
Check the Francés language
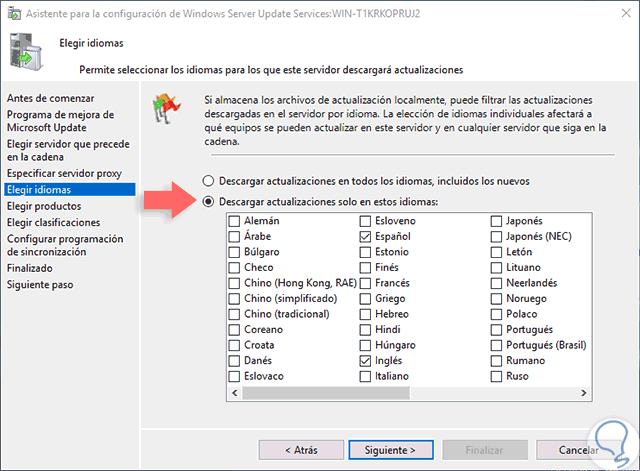pos(365,283)
